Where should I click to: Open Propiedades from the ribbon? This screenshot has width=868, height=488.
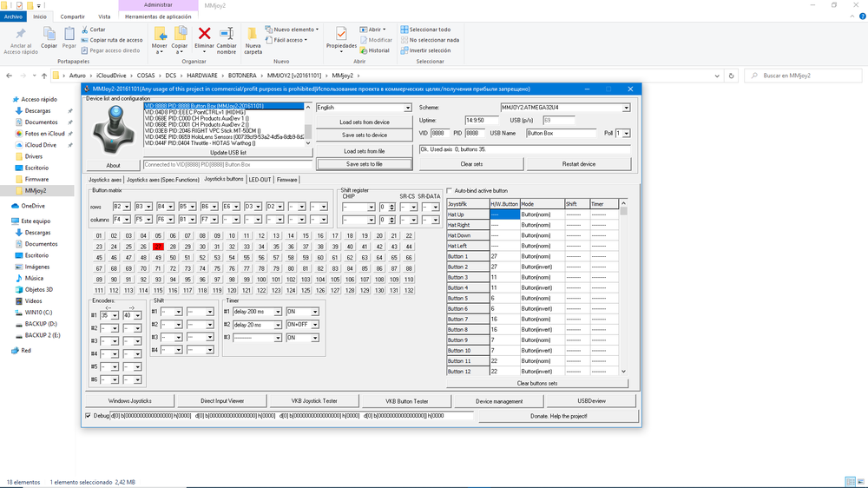point(341,35)
